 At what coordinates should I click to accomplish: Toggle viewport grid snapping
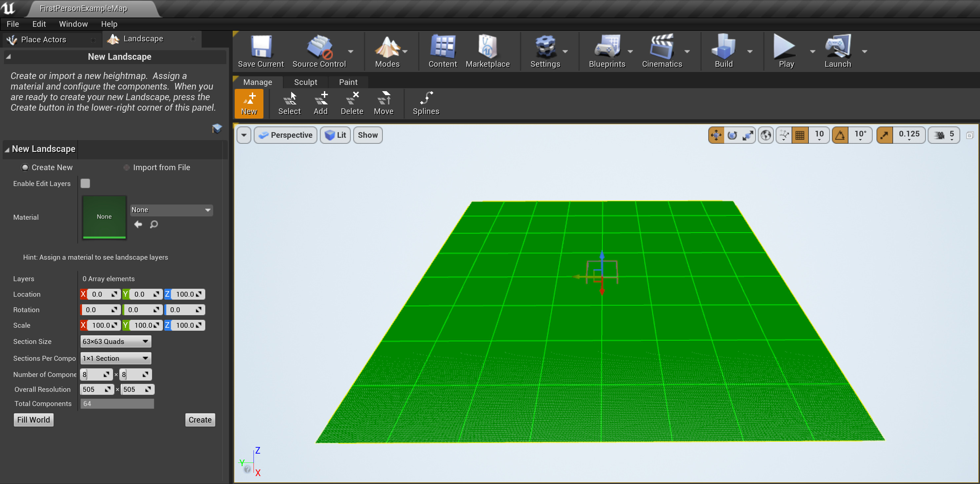pos(800,135)
